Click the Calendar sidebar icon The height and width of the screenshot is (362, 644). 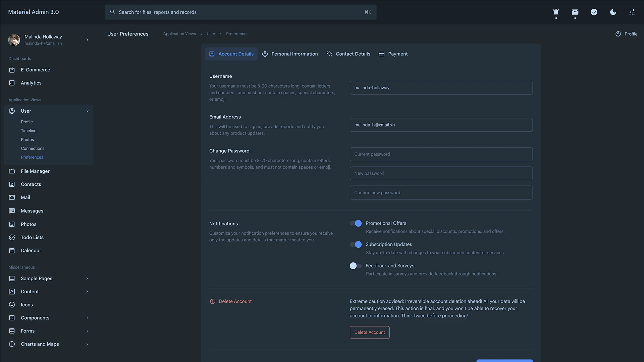(12, 250)
